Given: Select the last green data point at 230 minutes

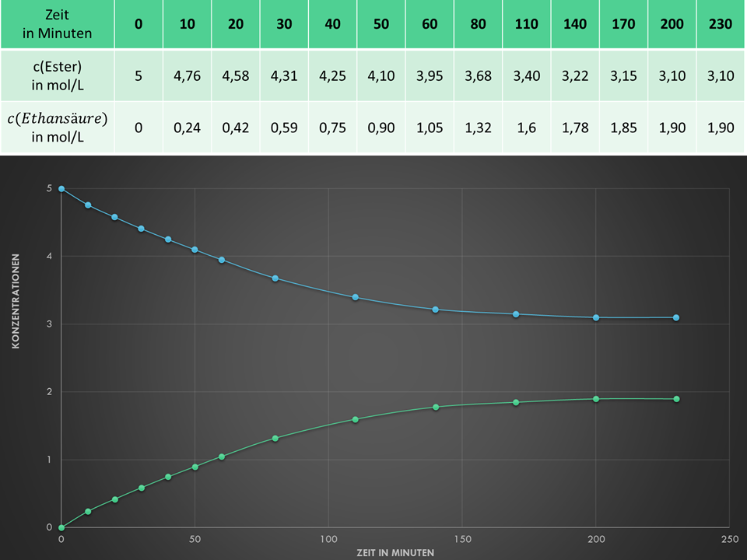Looking at the screenshot, I should 676,399.
